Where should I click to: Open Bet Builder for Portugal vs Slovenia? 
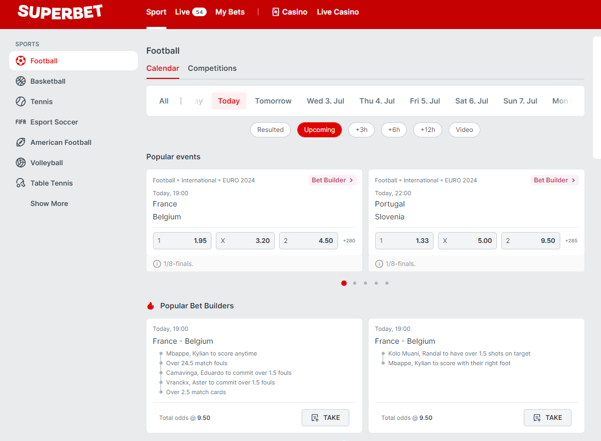[555, 180]
